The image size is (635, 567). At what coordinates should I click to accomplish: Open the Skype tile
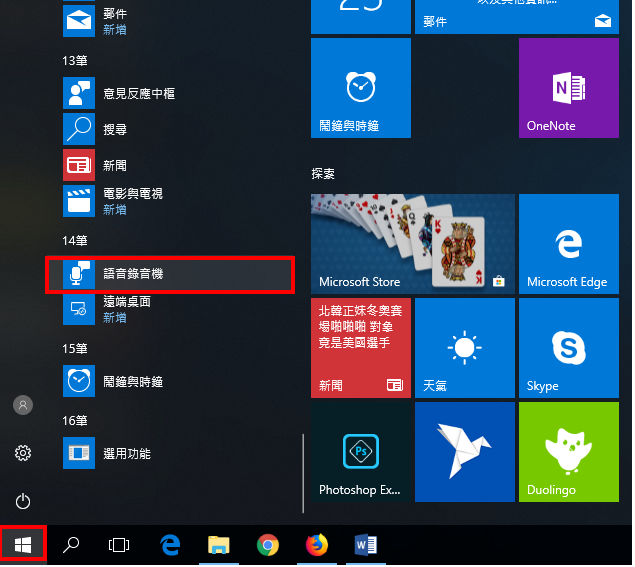pyautogui.click(x=569, y=348)
